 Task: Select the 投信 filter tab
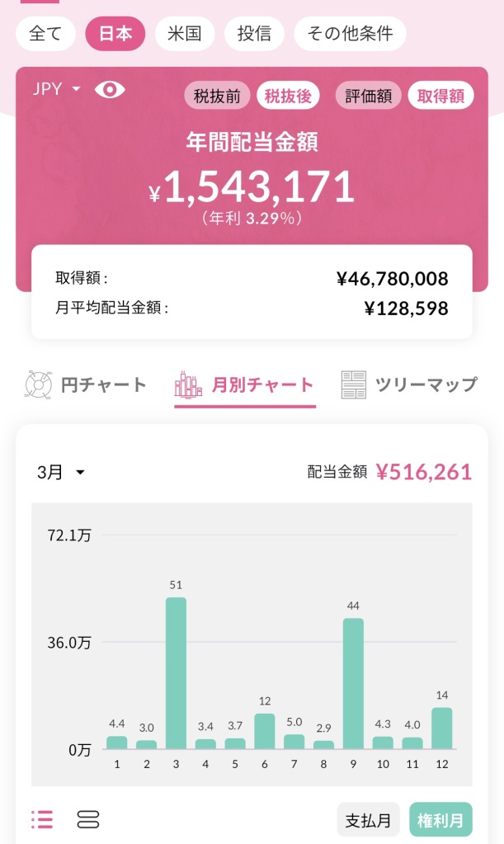click(x=254, y=34)
